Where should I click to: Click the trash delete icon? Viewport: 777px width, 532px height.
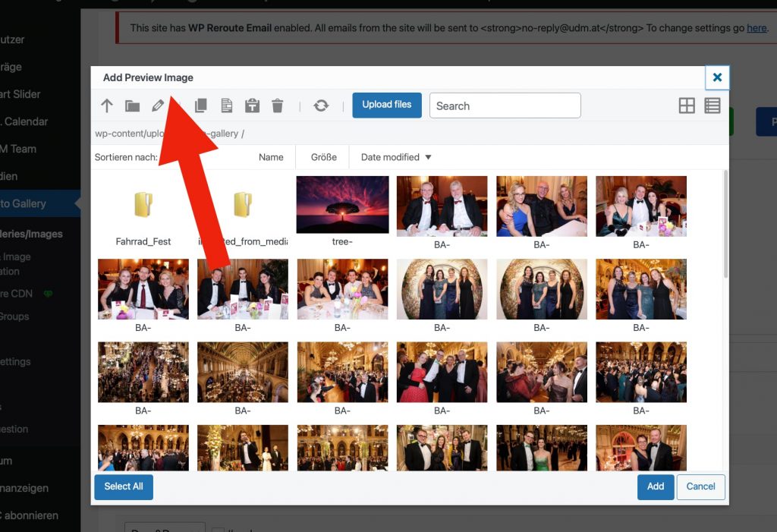[x=278, y=106]
